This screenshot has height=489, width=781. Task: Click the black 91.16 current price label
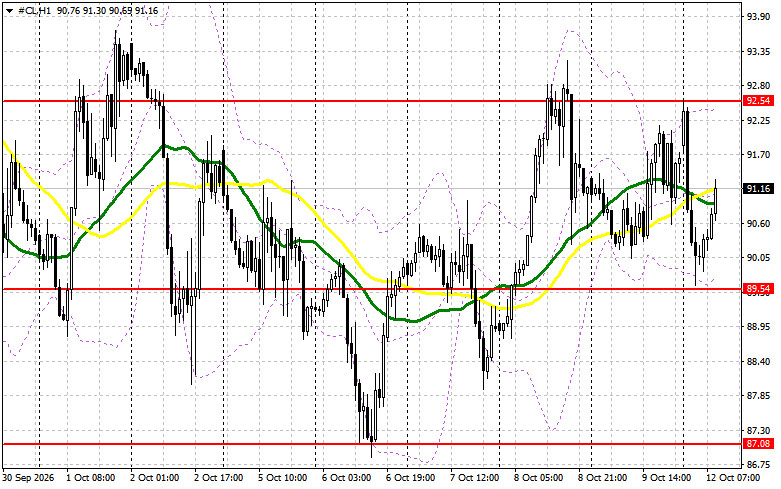pos(758,189)
